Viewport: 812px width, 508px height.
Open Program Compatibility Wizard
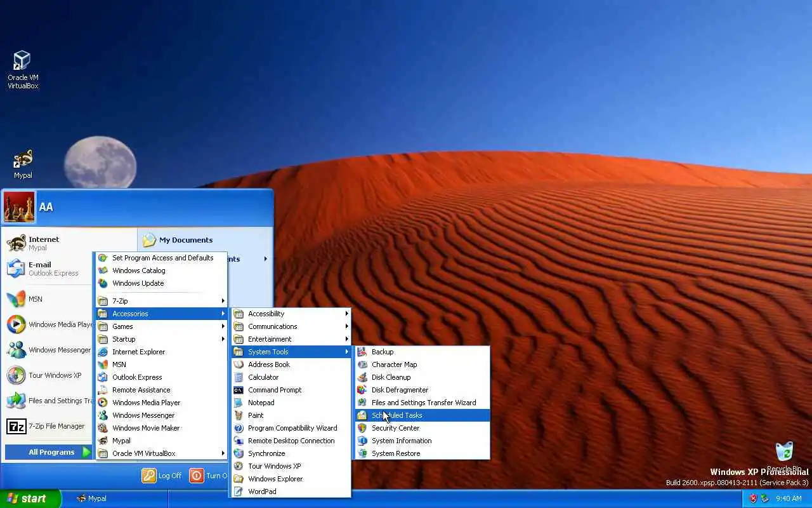coord(291,428)
